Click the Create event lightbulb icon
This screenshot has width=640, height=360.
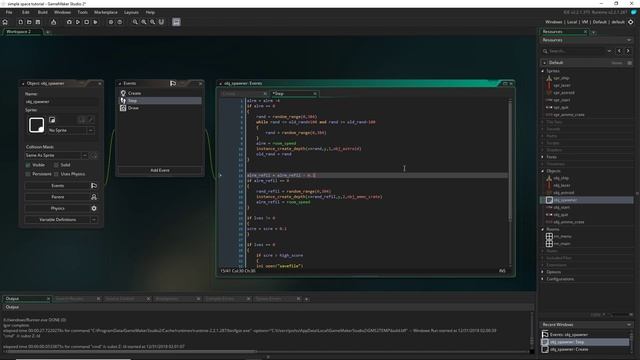(x=123, y=93)
